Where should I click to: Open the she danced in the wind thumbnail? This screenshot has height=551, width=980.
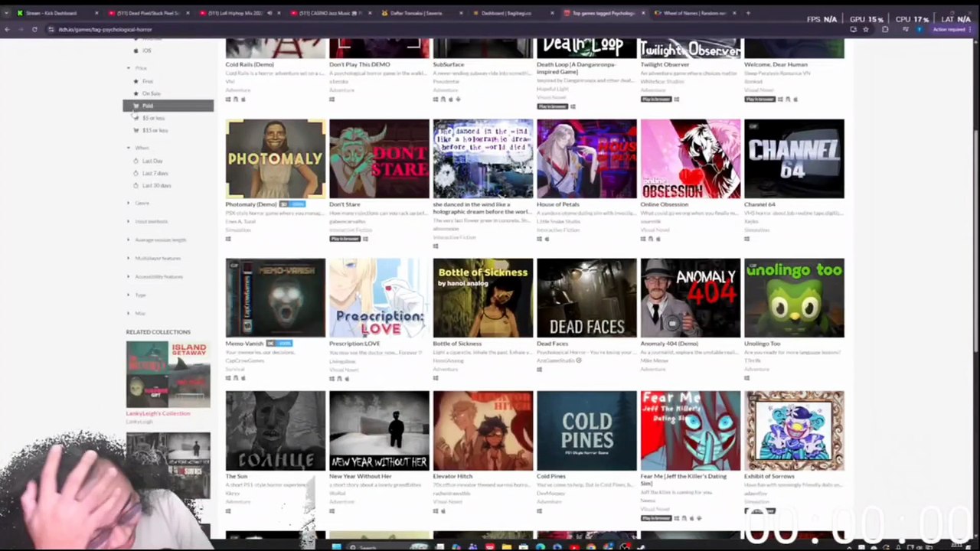tap(483, 158)
